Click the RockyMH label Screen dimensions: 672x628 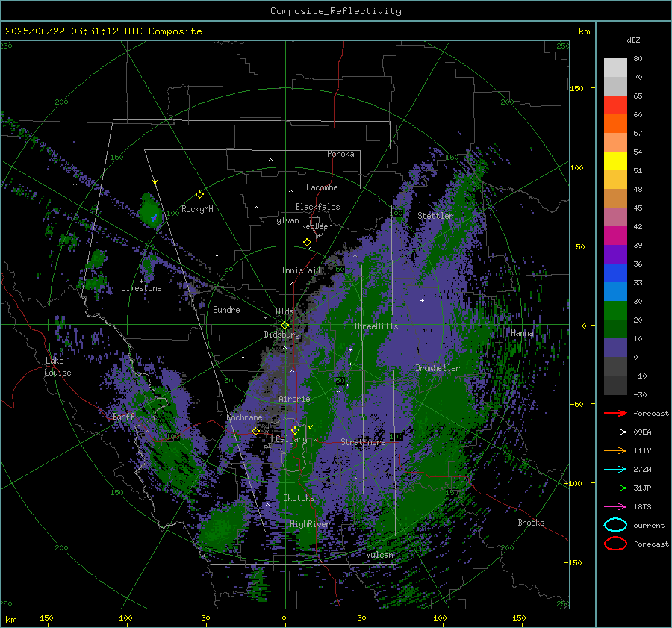pyautogui.click(x=197, y=209)
